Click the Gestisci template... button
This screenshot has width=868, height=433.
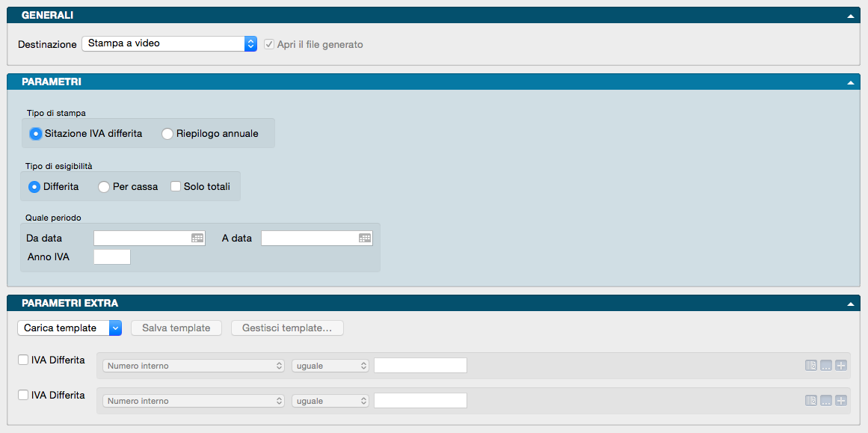point(287,328)
